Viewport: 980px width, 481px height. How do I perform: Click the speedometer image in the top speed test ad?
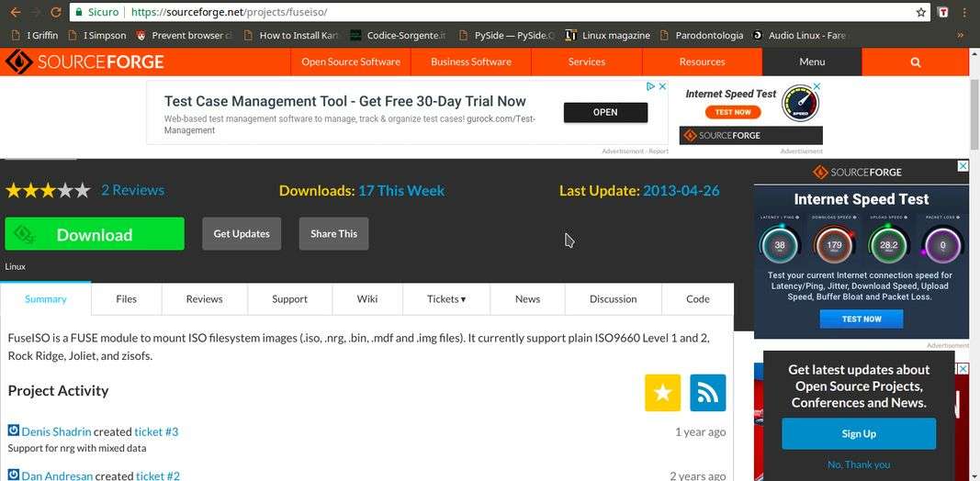point(801,103)
